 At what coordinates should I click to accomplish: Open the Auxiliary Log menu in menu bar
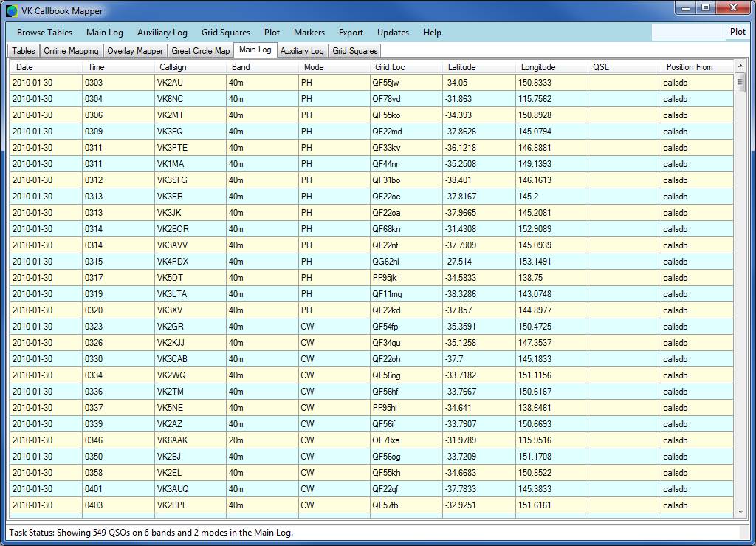162,33
